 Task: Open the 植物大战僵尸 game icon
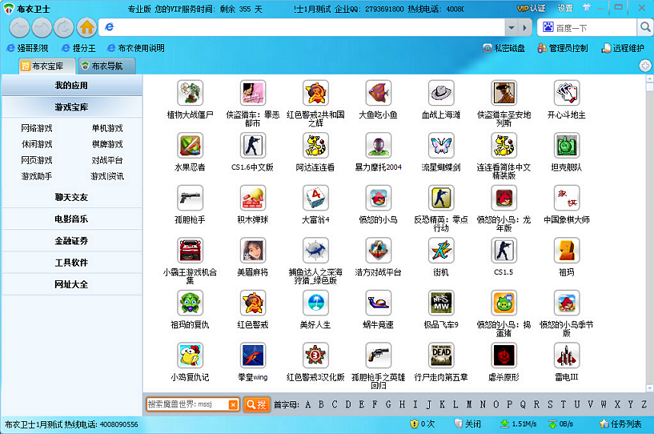pos(190,93)
